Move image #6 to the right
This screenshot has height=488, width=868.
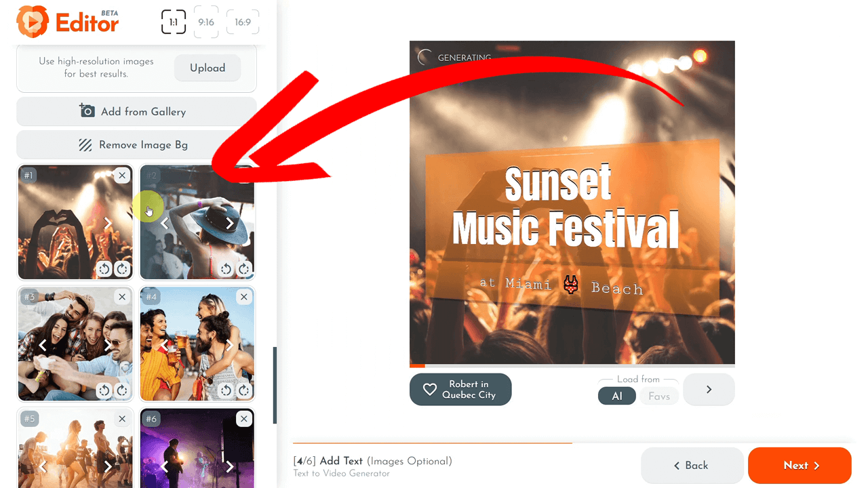(230, 467)
